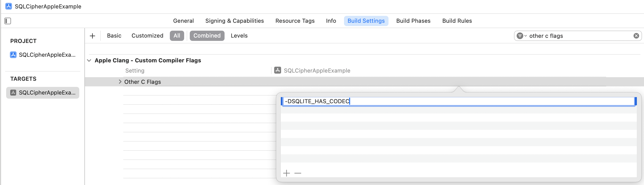This screenshot has height=185, width=644.
Task: Open the Build Phases tab
Action: (x=413, y=21)
